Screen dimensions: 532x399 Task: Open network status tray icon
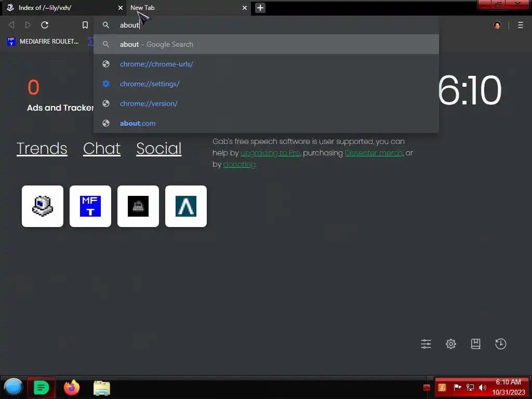click(x=470, y=388)
